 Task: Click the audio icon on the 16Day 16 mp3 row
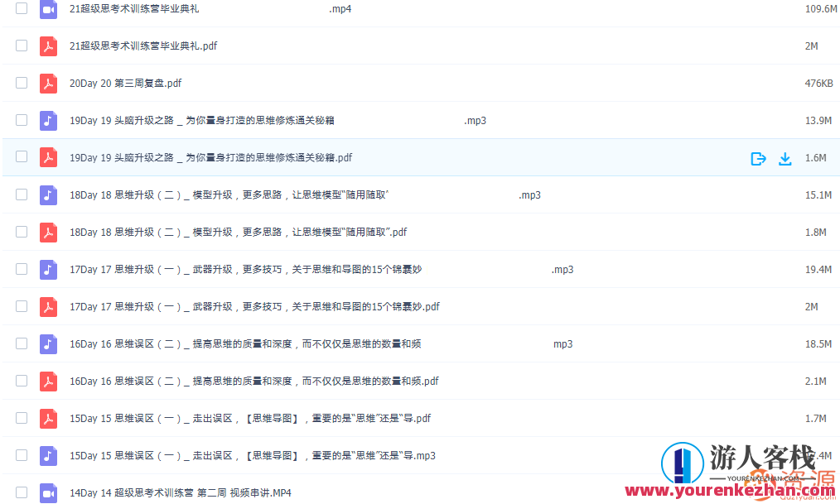48,343
